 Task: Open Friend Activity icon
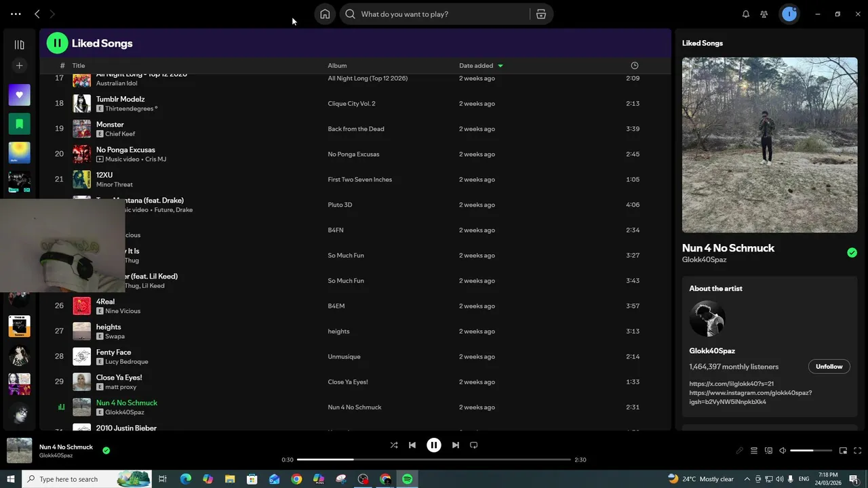click(x=764, y=14)
